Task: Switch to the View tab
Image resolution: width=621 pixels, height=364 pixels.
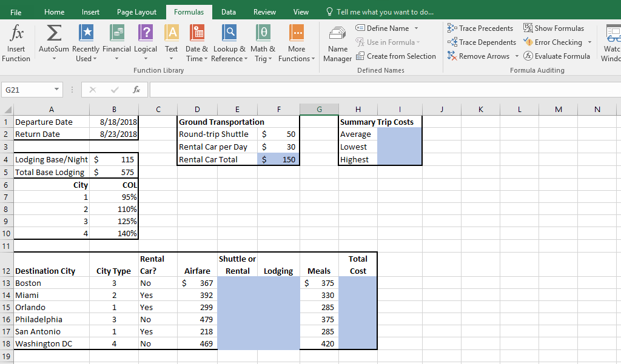Action: pyautogui.click(x=301, y=12)
